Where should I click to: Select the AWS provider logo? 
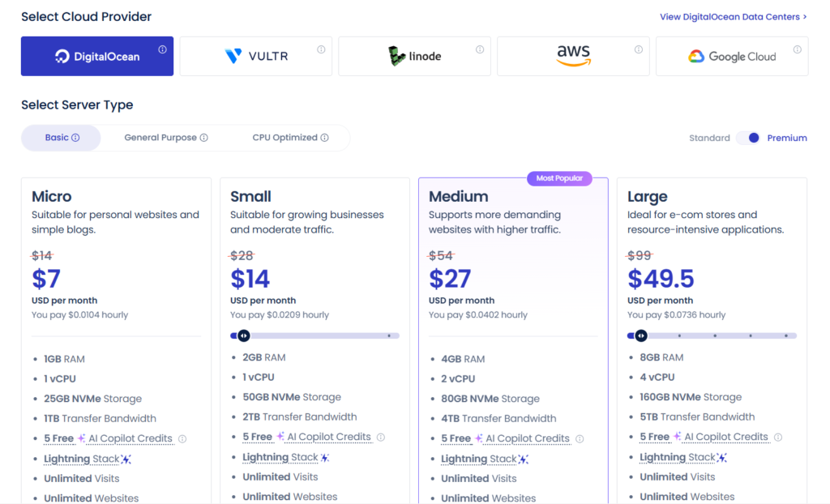click(x=573, y=56)
